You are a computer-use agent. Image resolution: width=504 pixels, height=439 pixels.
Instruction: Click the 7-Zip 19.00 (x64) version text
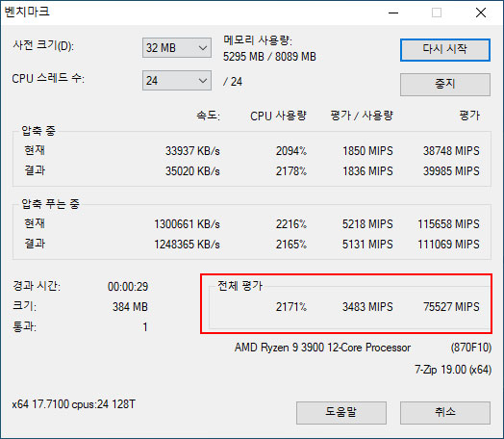pyautogui.click(x=453, y=370)
